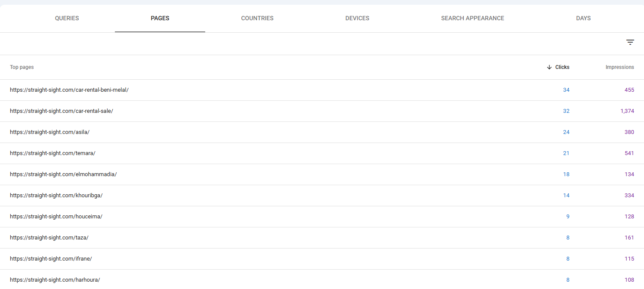Click clicks value 14 for khouribga
Screen dimensions: 644x289
(x=566, y=196)
